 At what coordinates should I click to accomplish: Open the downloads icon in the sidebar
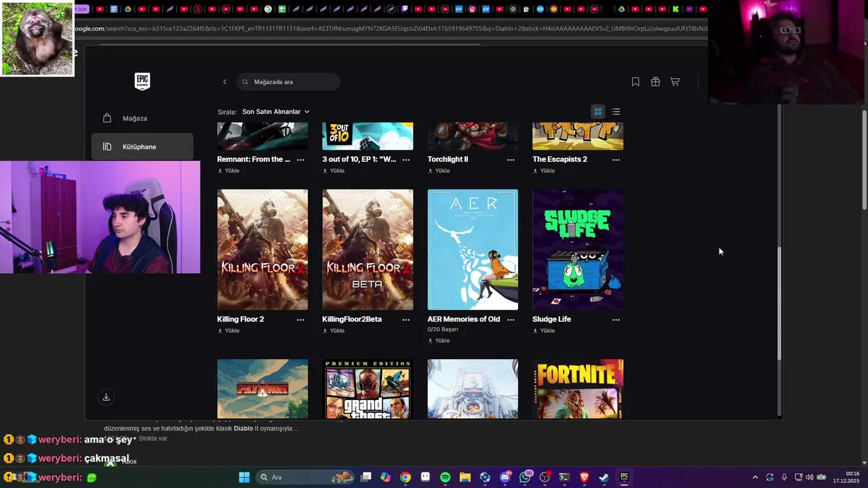pyautogui.click(x=106, y=397)
